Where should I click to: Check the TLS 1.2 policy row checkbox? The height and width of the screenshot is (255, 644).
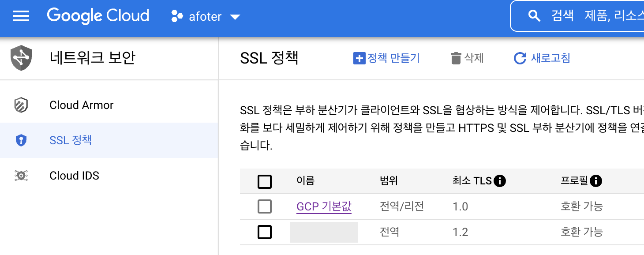click(x=265, y=232)
